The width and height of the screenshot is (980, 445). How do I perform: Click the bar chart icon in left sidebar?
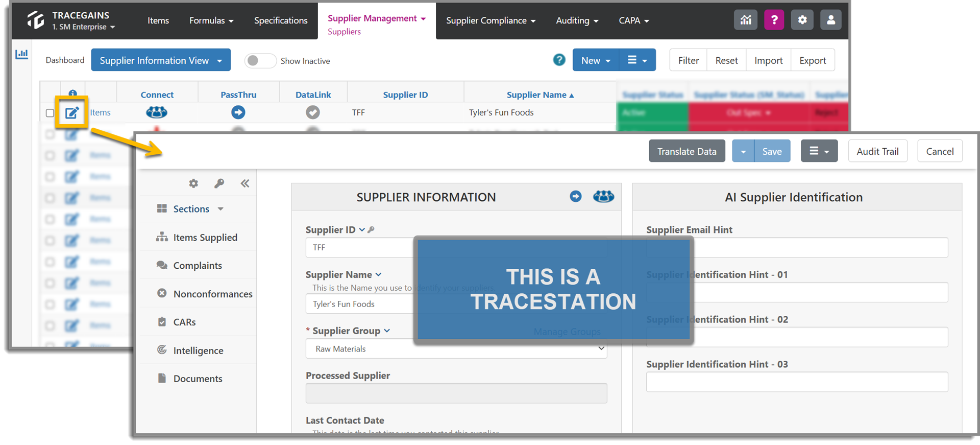tap(21, 54)
